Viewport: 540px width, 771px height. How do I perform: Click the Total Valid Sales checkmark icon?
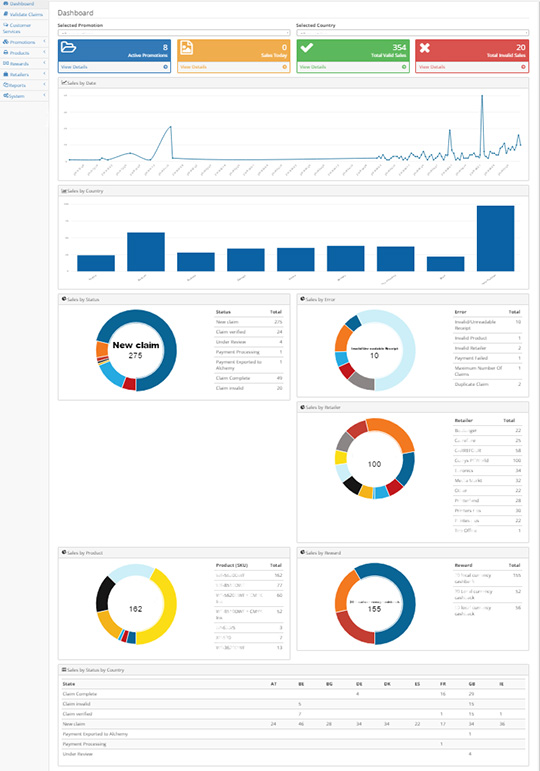pos(307,48)
